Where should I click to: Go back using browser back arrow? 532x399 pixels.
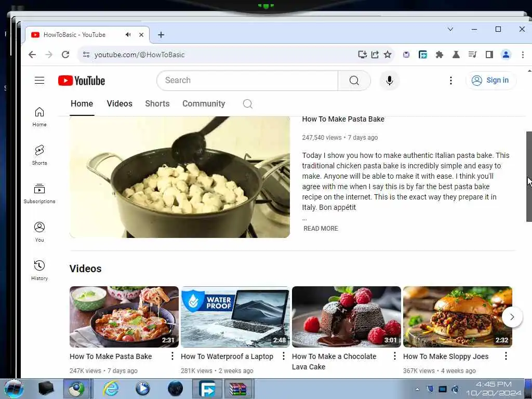[32, 55]
